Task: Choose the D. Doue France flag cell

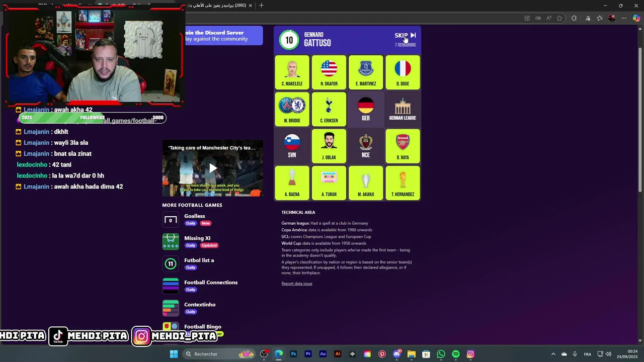Action: click(403, 72)
